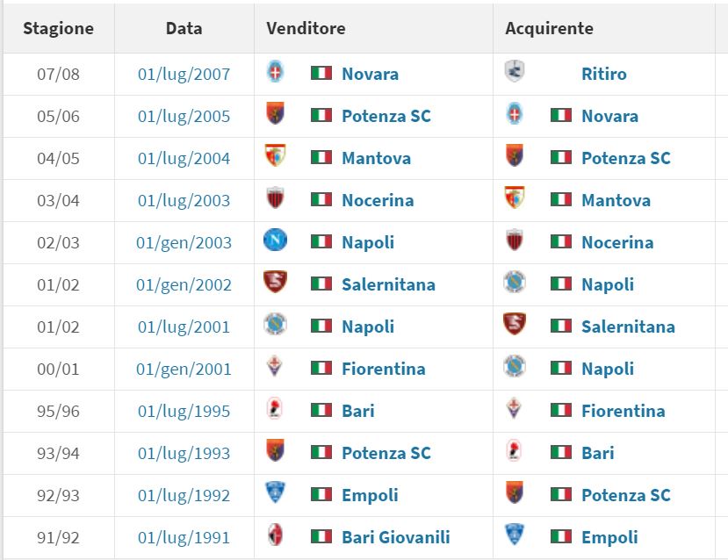This screenshot has width=728, height=560.
Task: Click the Acquirente column header
Action: click(x=549, y=28)
